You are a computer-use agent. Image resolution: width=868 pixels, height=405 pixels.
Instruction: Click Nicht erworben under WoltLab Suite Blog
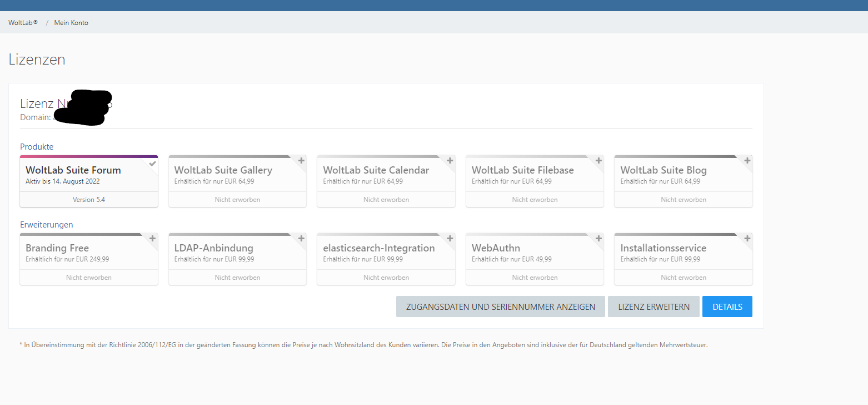tap(684, 200)
